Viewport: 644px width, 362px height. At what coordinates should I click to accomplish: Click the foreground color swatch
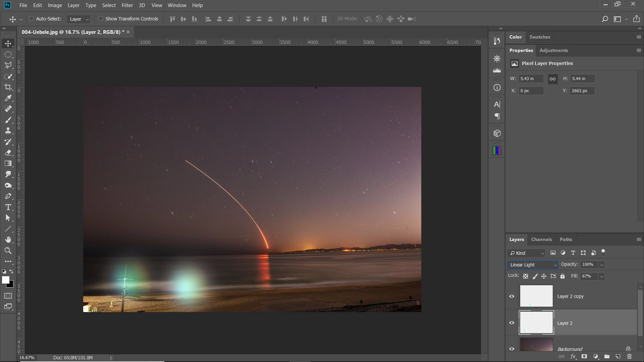[5, 280]
